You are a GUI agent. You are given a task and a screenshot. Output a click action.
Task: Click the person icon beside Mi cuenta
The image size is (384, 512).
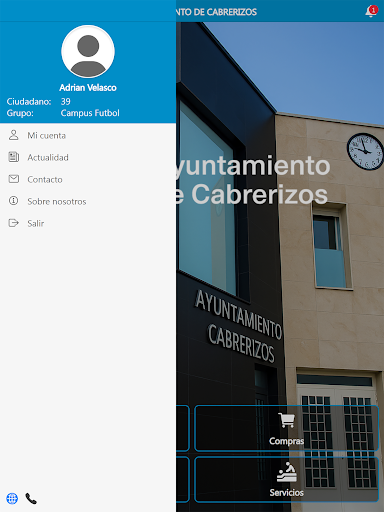(13, 135)
